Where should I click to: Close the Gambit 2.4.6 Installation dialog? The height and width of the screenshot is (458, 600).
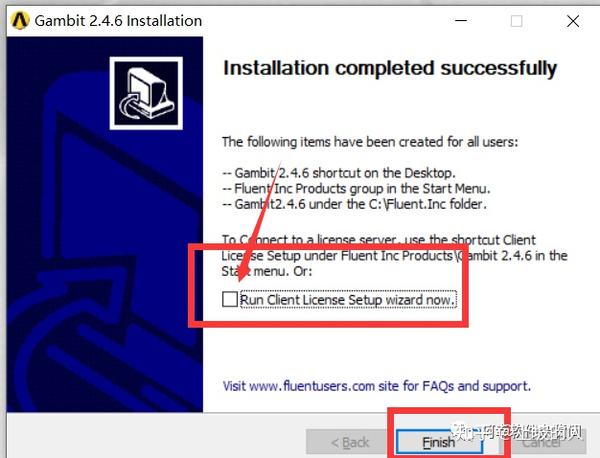(x=573, y=21)
